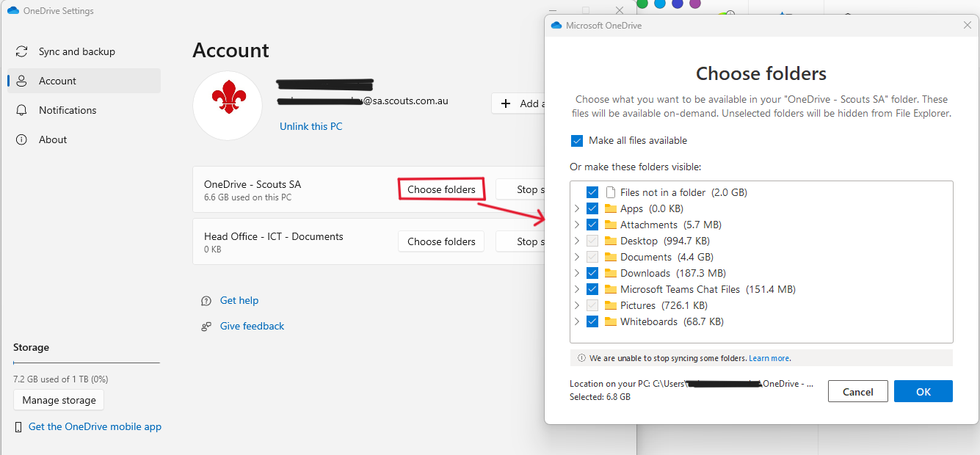Click the greyed-out Documents folder checkbox
Image resolution: width=980 pixels, height=455 pixels.
click(x=592, y=257)
